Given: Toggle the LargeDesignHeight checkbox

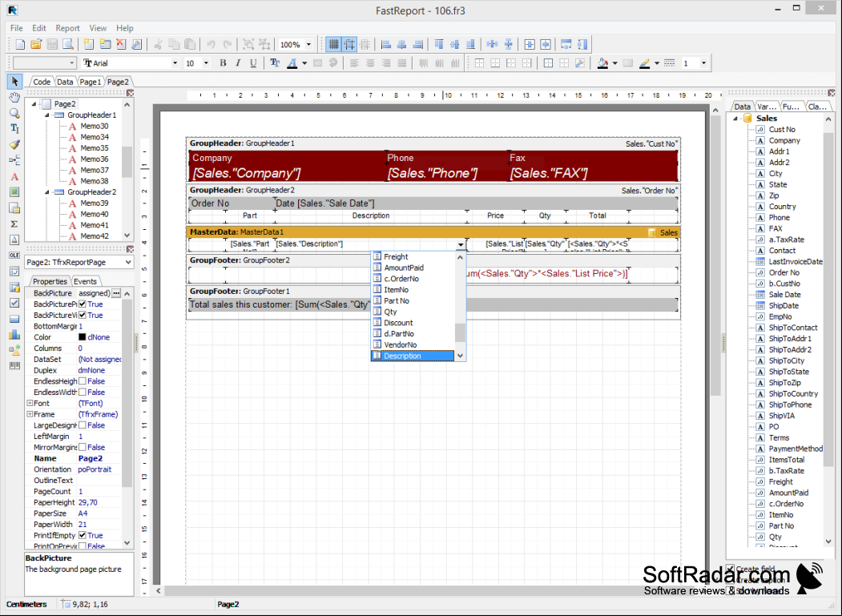Looking at the screenshot, I should click(x=83, y=425).
